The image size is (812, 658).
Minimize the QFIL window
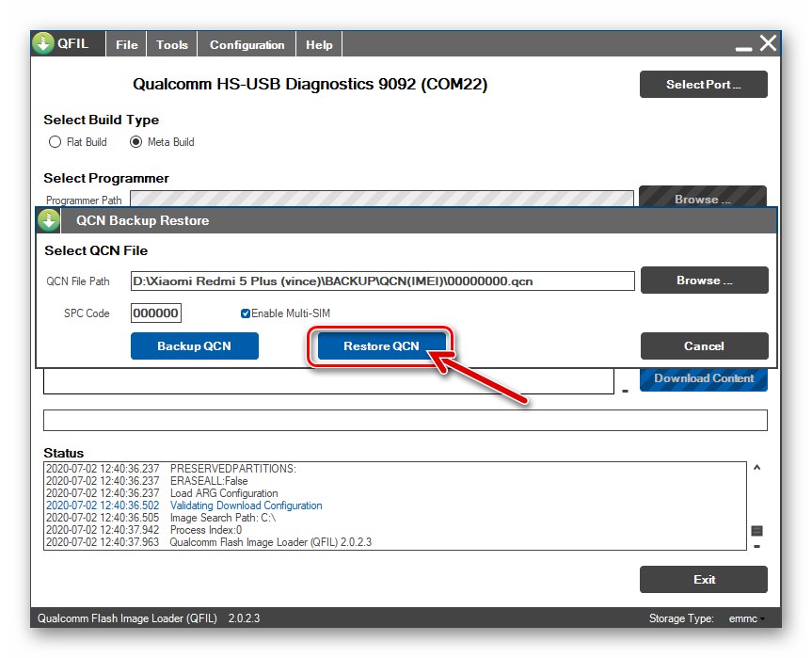click(x=743, y=49)
